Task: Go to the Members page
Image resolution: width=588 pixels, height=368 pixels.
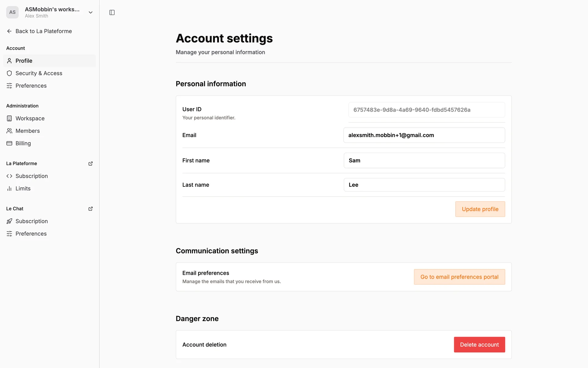Action: (x=28, y=131)
